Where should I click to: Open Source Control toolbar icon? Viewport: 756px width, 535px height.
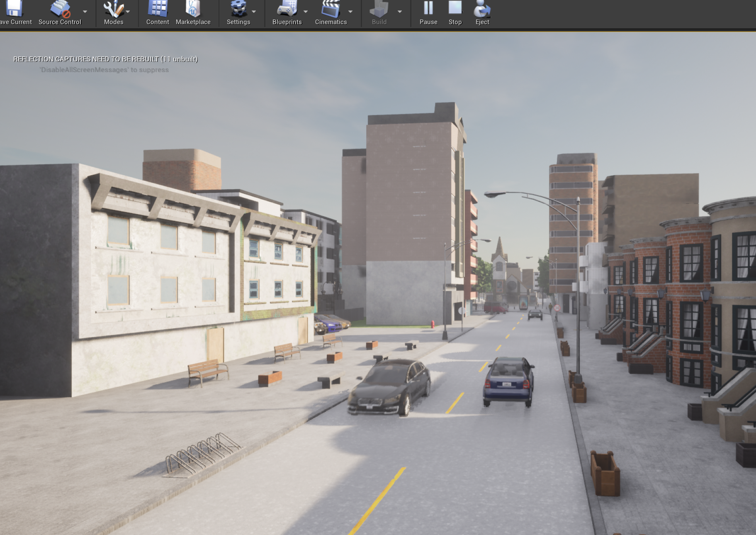click(x=60, y=8)
